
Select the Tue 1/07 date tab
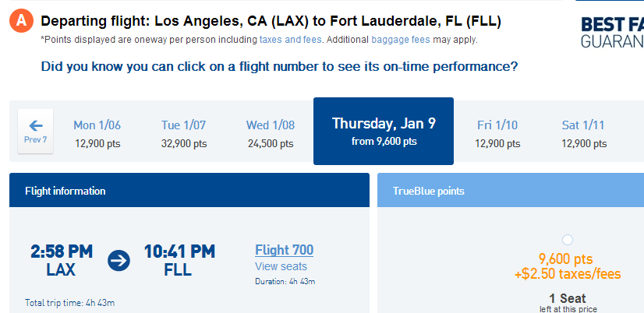point(183,134)
